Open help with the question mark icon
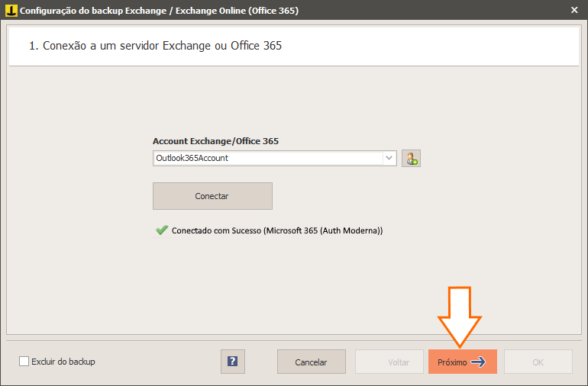This screenshot has height=386, width=588. click(232, 362)
